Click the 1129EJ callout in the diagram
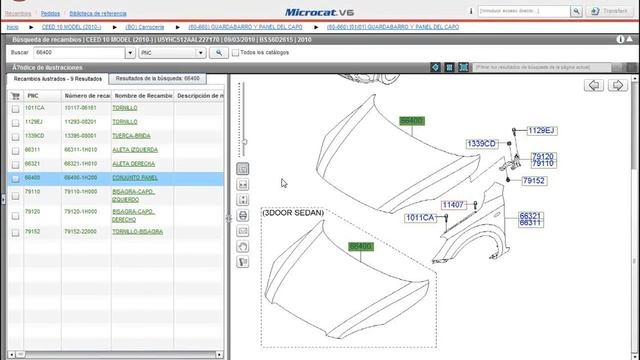640x360 pixels. 542,131
